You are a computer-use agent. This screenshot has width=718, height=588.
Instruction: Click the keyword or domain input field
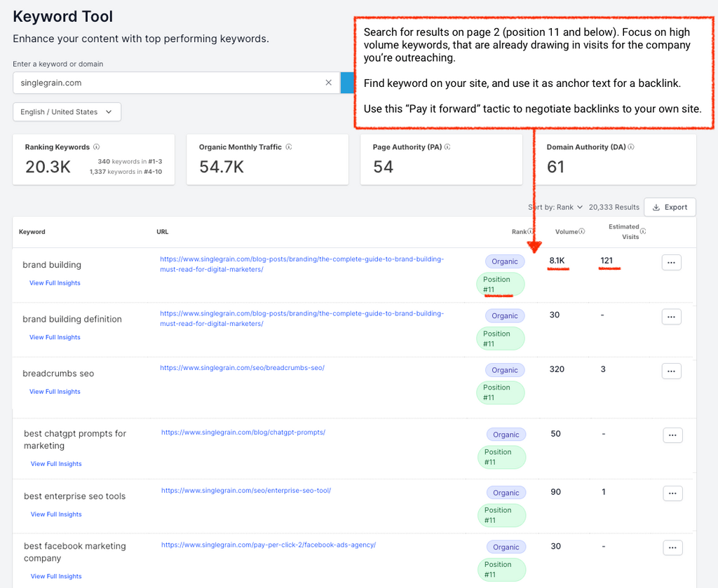click(168, 83)
